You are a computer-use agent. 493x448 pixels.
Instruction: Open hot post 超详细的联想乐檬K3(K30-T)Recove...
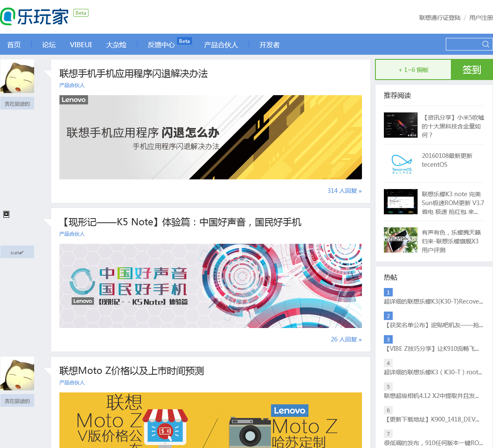[433, 301]
